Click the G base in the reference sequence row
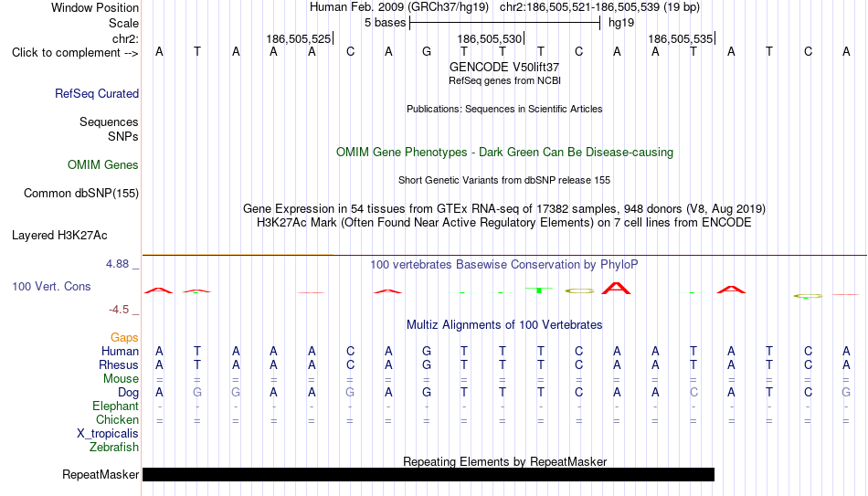The height and width of the screenshot is (496, 868). 427,51
